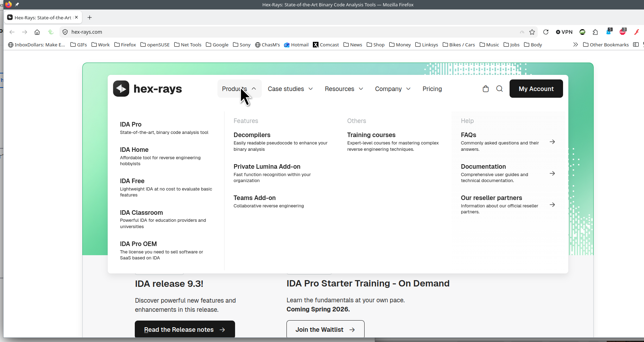Open the Adblock Plus ABP icon

tap(623, 32)
